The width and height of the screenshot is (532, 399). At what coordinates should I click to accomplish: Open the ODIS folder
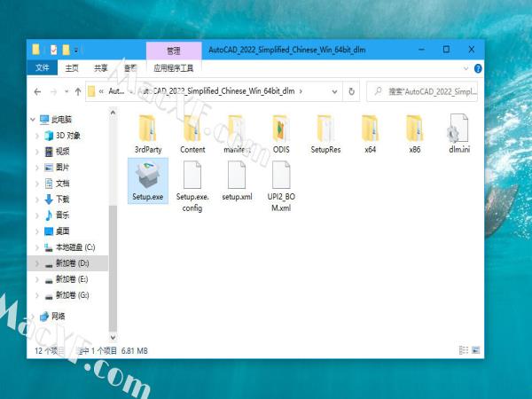[x=281, y=134]
